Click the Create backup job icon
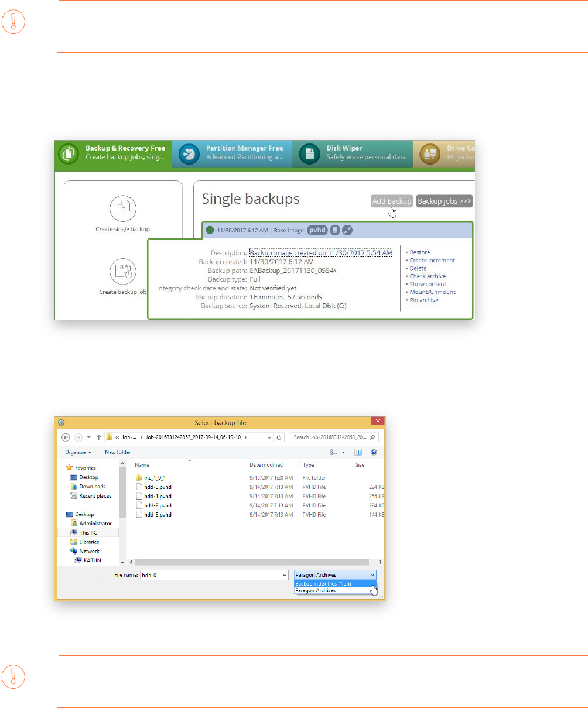The image size is (588, 708). point(124,271)
